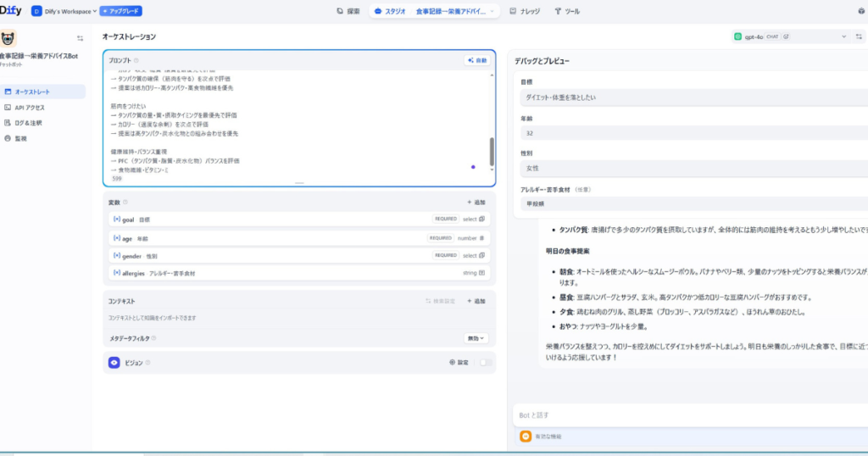This screenshot has width=868, height=456.
Task: Open the ナレッジ knowledge tab
Action: coord(525,11)
